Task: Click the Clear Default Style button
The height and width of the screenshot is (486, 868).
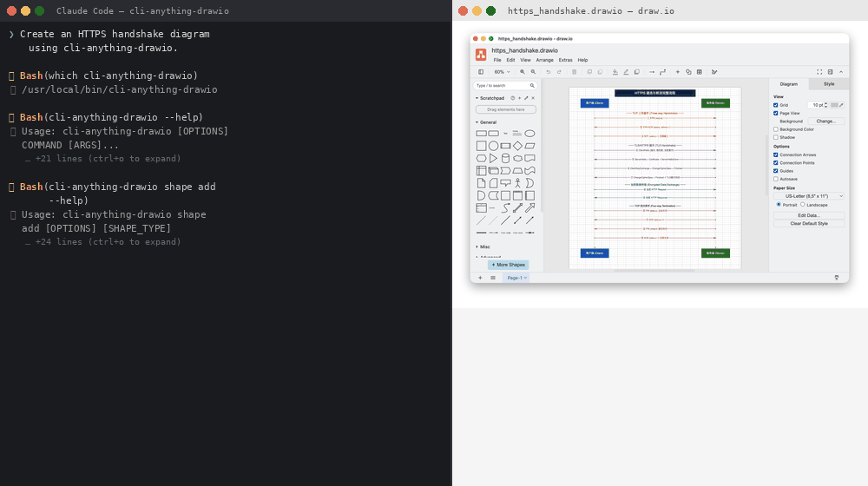Action: point(809,223)
